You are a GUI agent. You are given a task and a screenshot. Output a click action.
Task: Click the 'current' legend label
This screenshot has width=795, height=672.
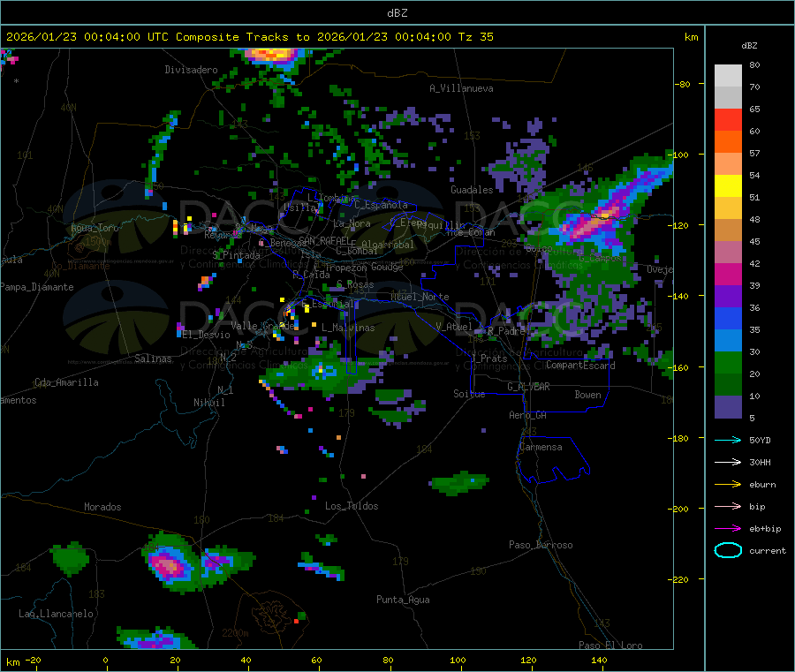[x=768, y=551]
